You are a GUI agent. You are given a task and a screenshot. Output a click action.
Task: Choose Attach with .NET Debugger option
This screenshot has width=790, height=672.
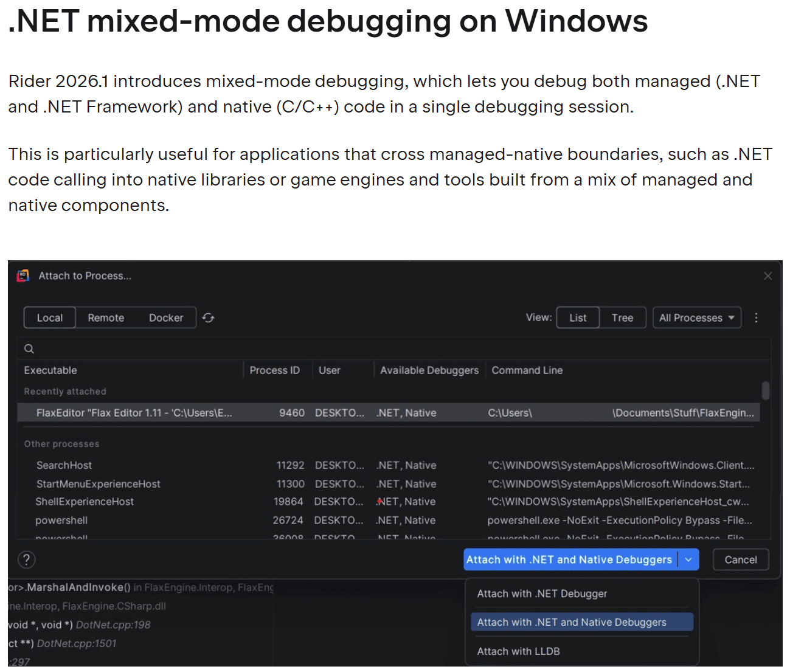pyautogui.click(x=541, y=594)
